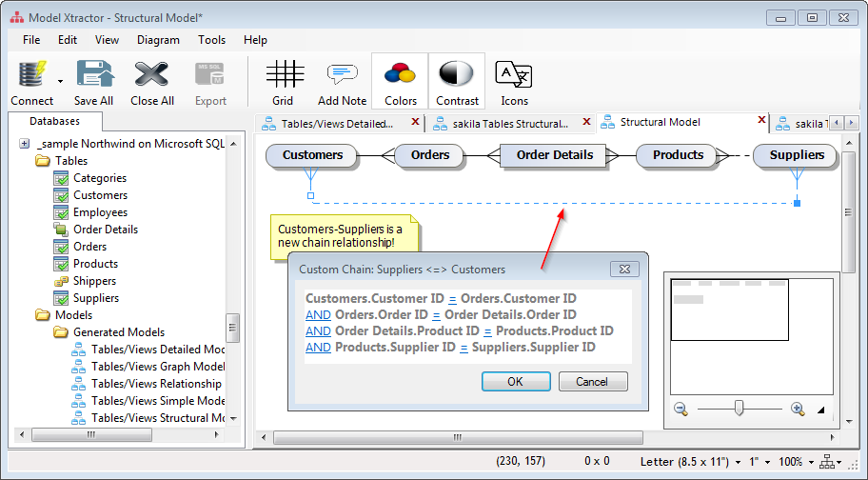This screenshot has height=480, width=868.
Task: Close the Custom Chain dialog
Action: 624,270
